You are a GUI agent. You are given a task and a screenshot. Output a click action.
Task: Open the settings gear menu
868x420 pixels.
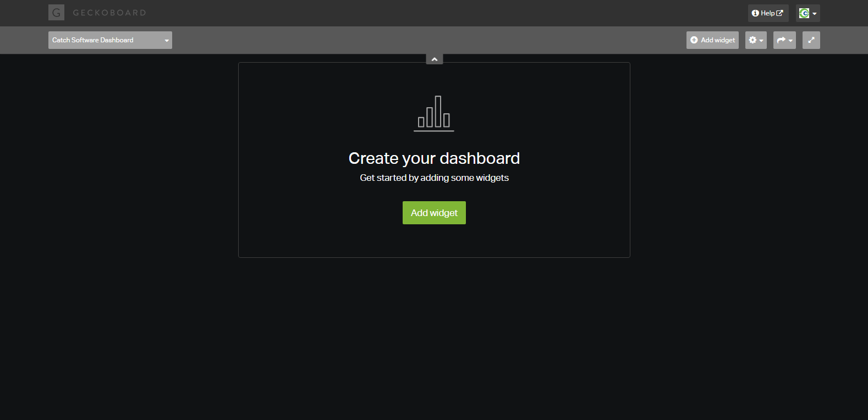coord(752,40)
